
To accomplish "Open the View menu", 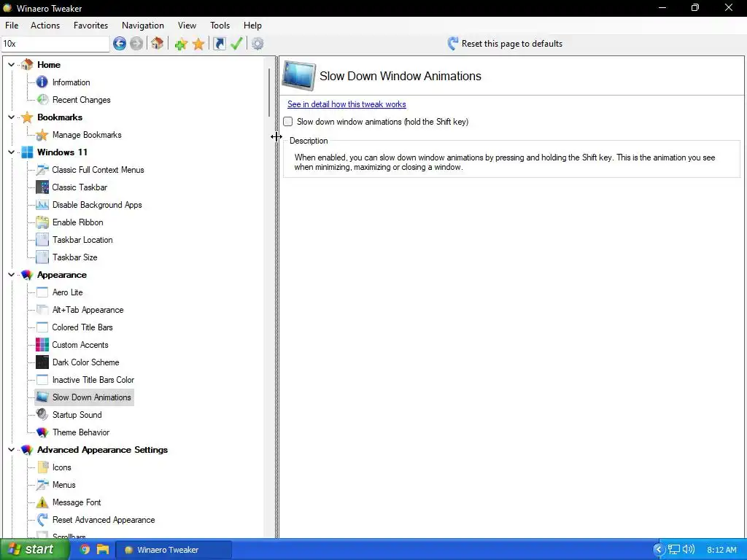I will coord(187,26).
